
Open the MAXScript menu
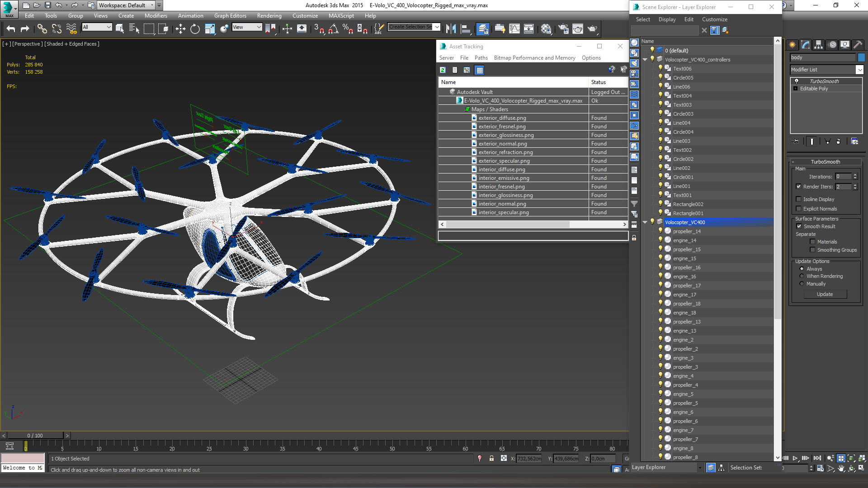tap(341, 16)
